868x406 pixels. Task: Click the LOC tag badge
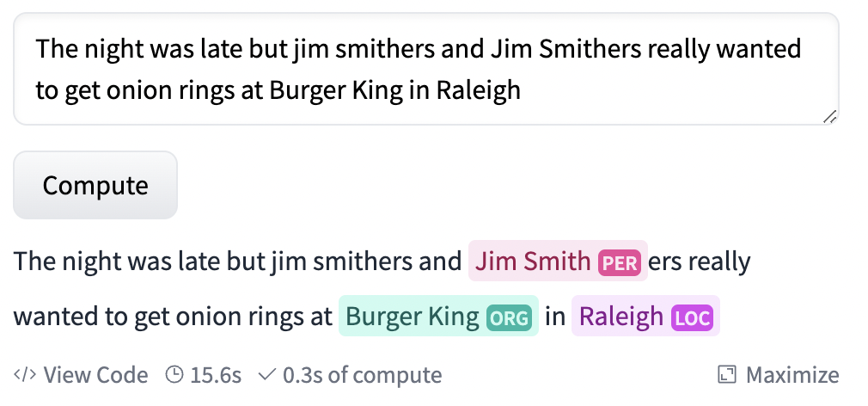pyautogui.click(x=692, y=318)
